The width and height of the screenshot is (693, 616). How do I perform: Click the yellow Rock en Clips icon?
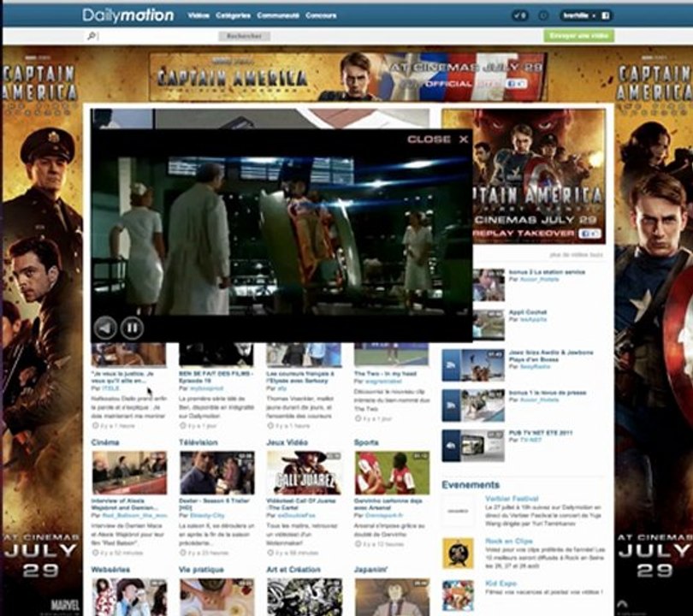[x=459, y=554]
